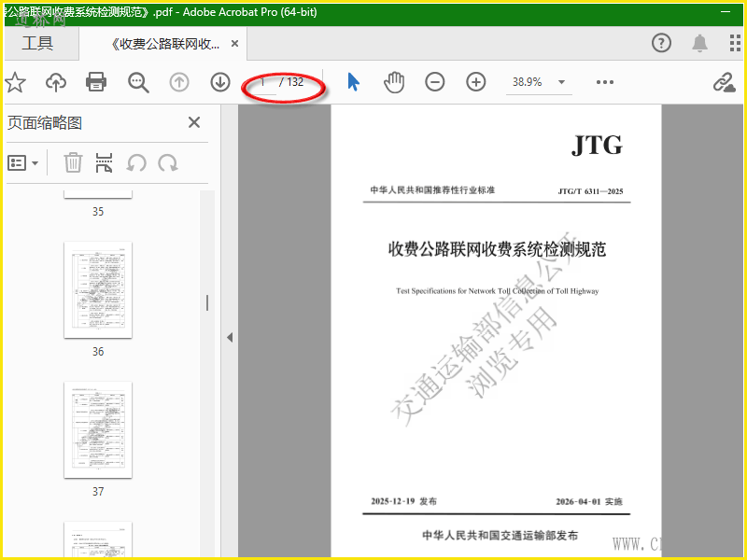Select page 37 thumbnail
This screenshot has height=560, width=747.
[x=98, y=430]
